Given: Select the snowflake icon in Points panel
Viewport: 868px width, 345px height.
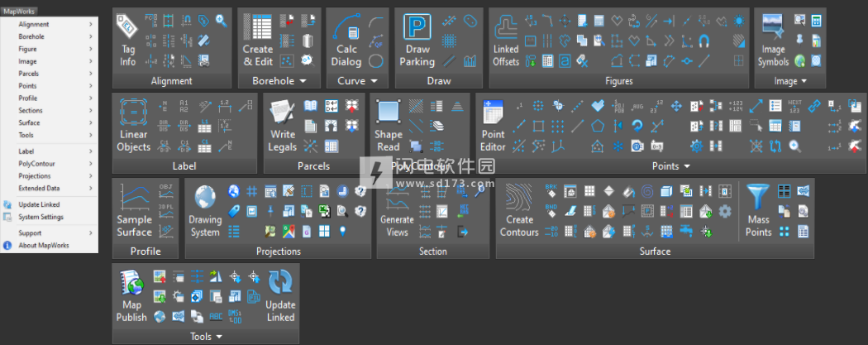Looking at the screenshot, I should point(617,146).
